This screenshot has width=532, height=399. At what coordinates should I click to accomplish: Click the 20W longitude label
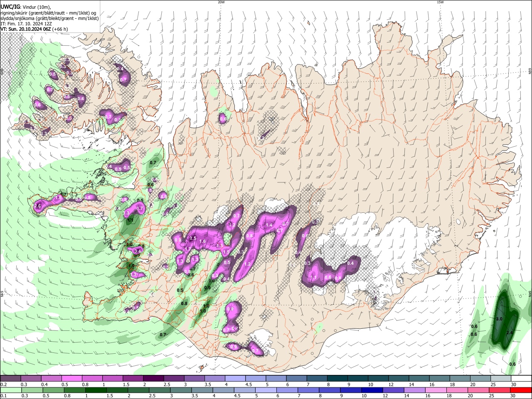221,2
